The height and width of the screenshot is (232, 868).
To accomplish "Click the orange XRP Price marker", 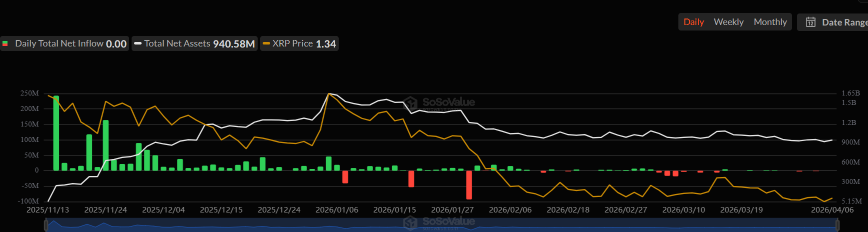I will coord(267,43).
